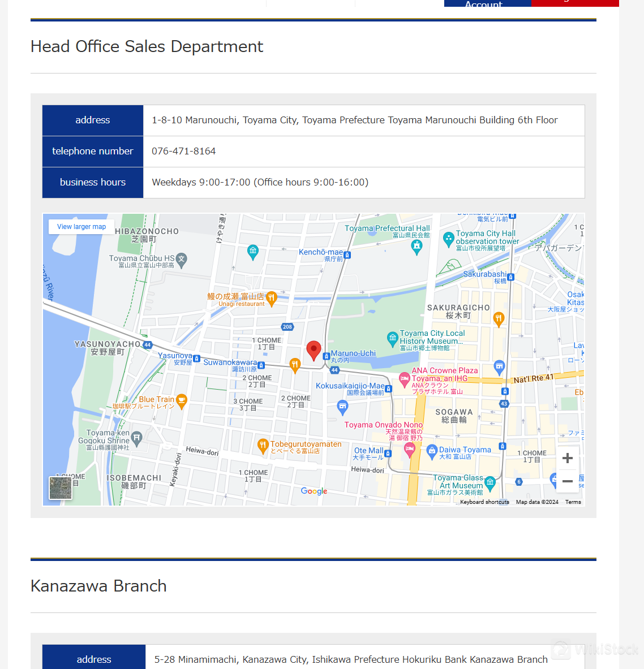644x669 pixels.
Task: Click the head office telephone number 076-471-8164
Action: 183,151
